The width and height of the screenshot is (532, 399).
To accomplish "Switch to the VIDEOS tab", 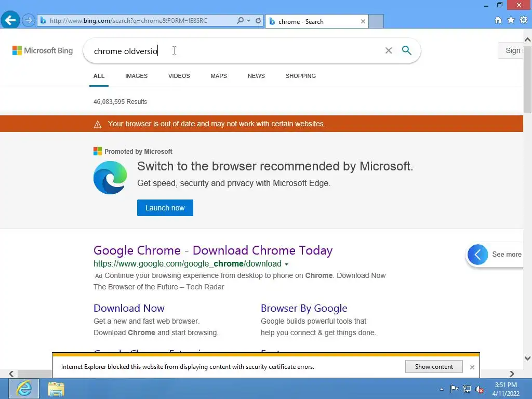I will [179, 76].
